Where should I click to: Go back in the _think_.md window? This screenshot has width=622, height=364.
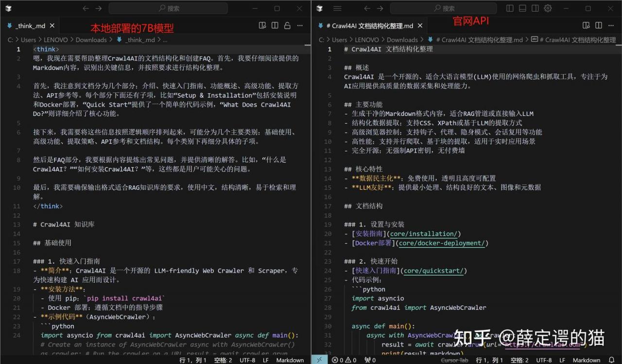(86, 8)
